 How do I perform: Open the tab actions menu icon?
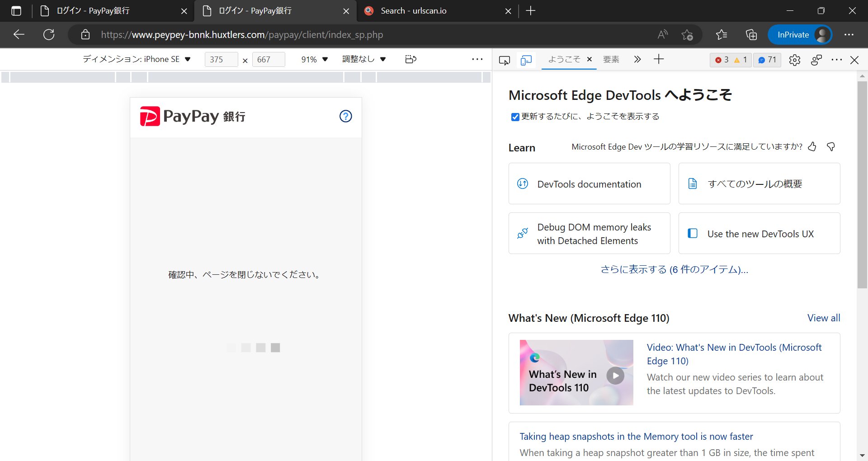pyautogui.click(x=16, y=11)
